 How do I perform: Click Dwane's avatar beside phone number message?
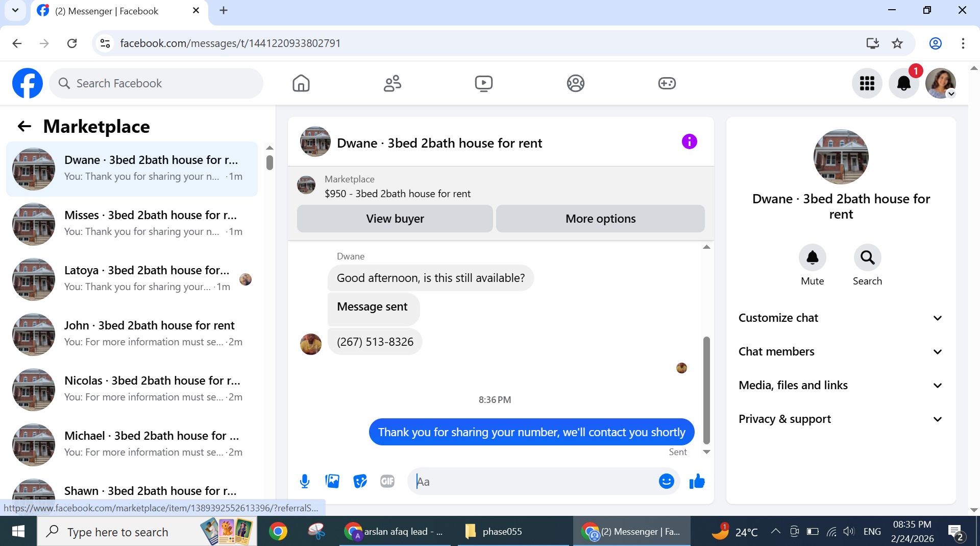311,344
